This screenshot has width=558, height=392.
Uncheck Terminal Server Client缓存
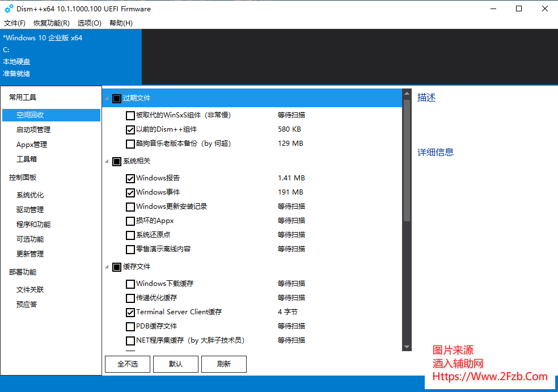(130, 311)
